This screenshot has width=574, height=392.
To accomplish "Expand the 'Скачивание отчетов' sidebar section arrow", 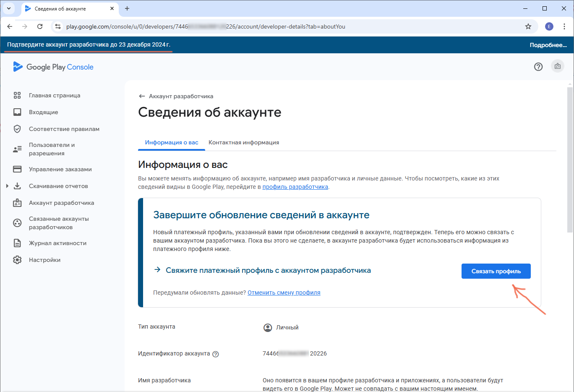I will [x=7, y=186].
